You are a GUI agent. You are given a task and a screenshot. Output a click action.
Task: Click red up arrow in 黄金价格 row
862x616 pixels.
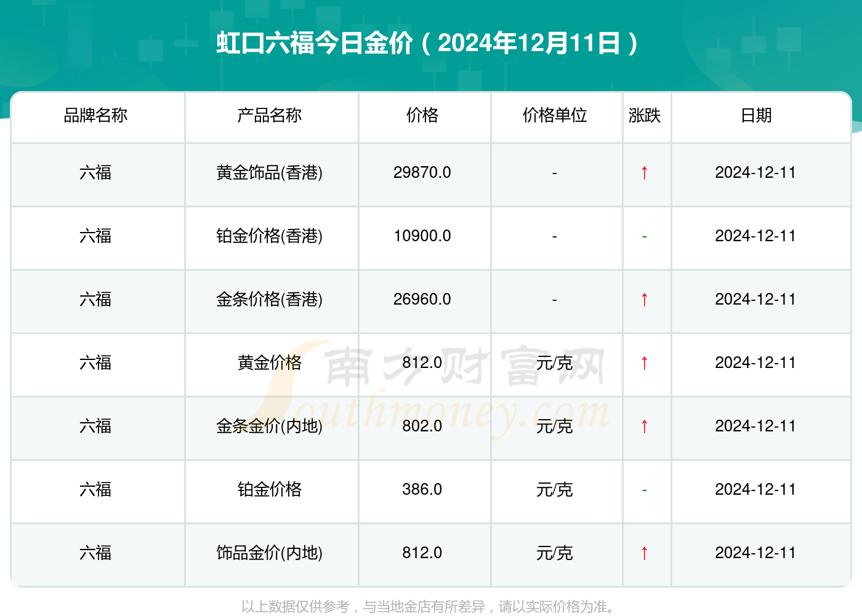point(645,362)
